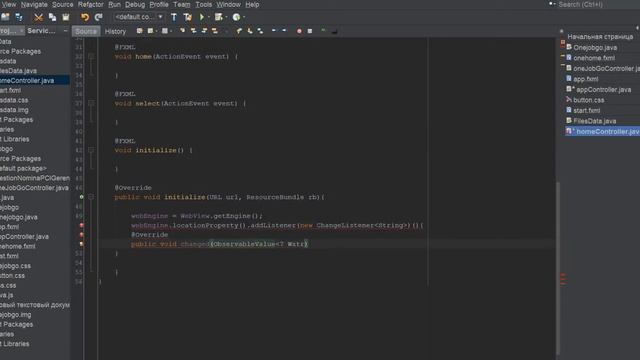The width and height of the screenshot is (640, 360).
Task: Toggle fold of void initialize() method
Action: (x=91, y=150)
